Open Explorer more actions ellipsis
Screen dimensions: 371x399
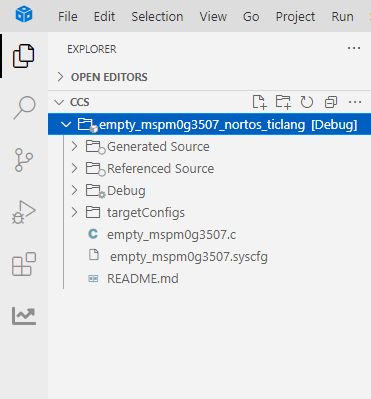[354, 48]
